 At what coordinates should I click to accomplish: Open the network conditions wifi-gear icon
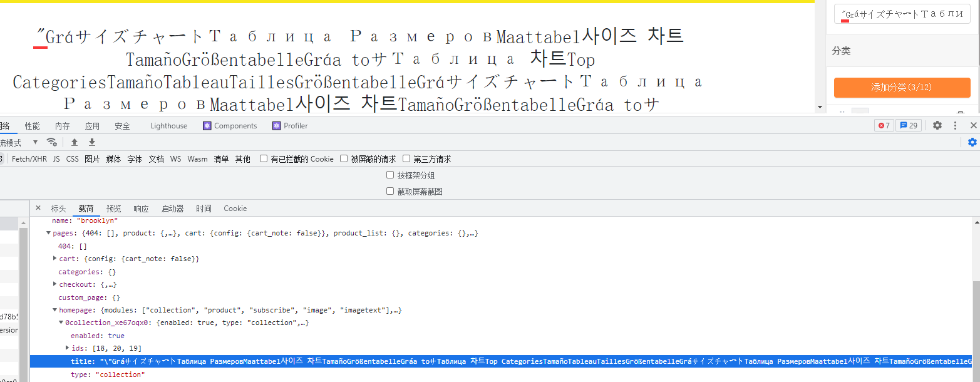[52, 142]
